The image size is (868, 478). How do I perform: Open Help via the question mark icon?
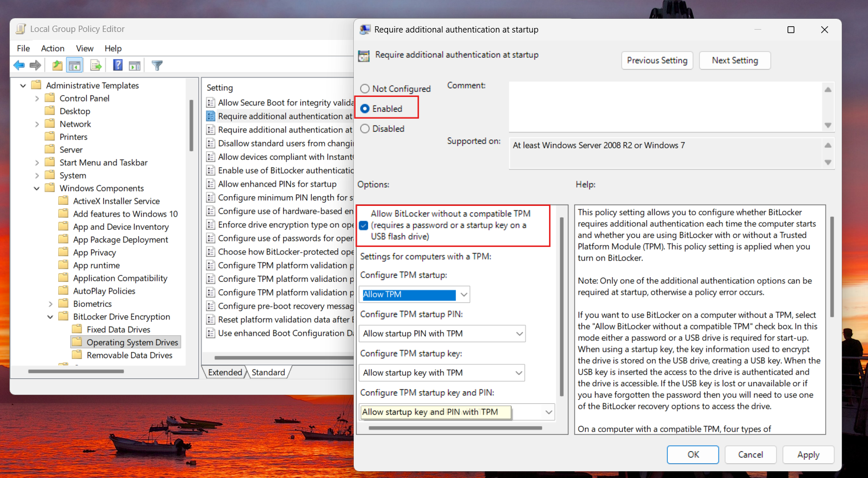117,64
